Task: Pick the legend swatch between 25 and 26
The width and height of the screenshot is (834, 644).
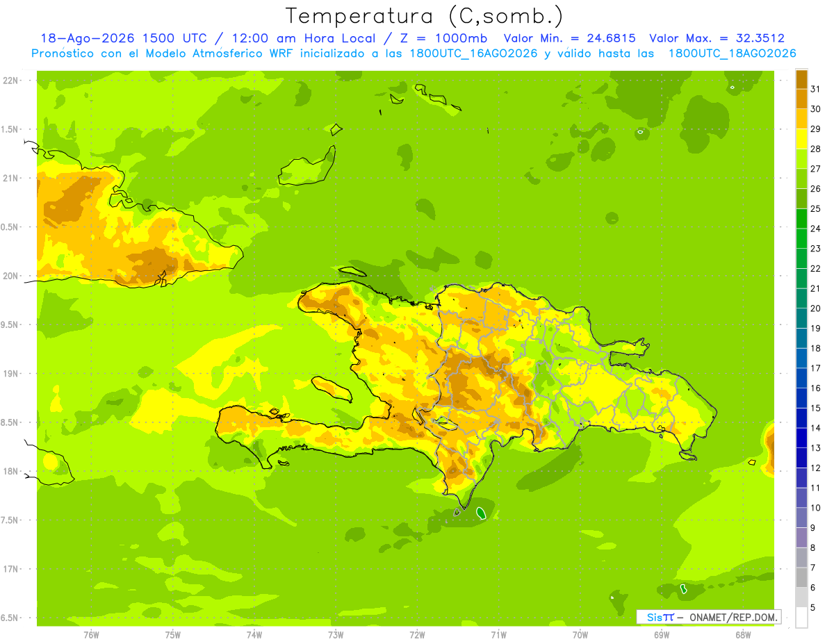Action: coord(801,198)
